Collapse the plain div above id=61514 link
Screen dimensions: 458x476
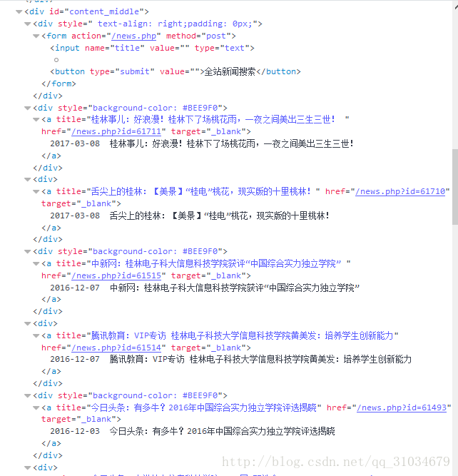pos(28,324)
